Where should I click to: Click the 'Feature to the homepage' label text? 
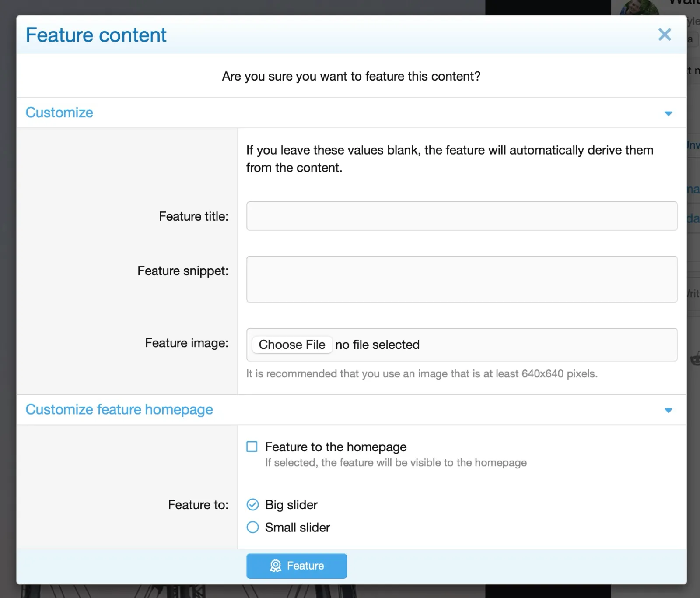[x=336, y=447]
